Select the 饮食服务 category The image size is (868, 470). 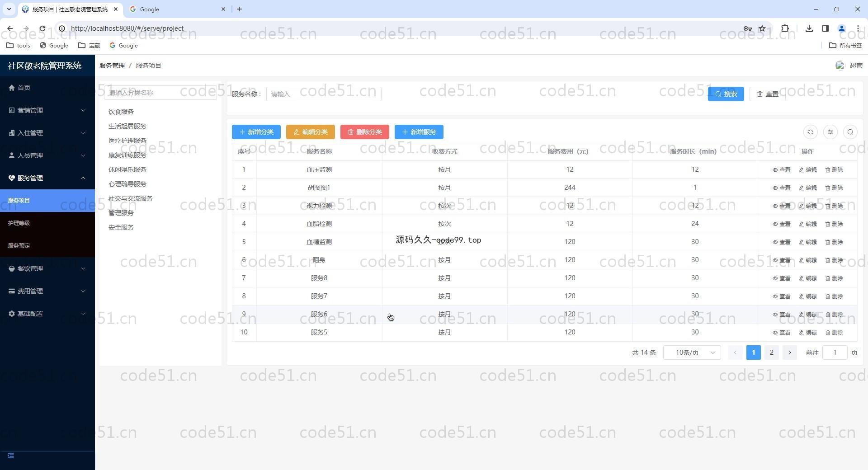[x=121, y=112]
